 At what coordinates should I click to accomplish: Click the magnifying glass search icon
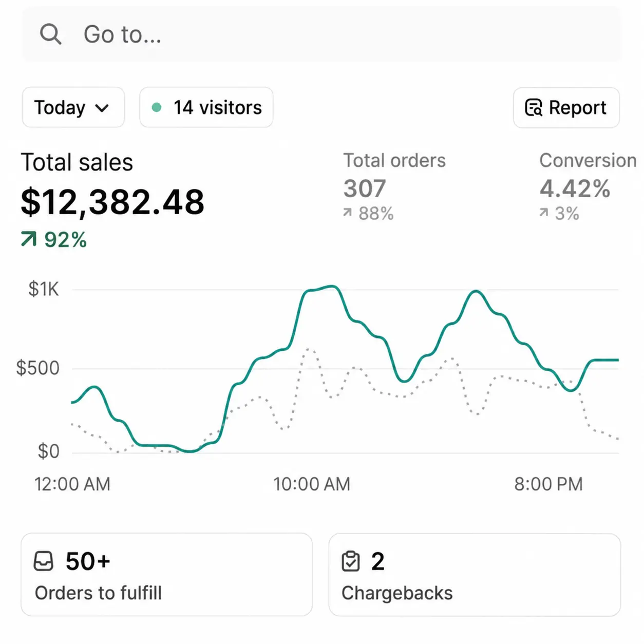pos(50,34)
